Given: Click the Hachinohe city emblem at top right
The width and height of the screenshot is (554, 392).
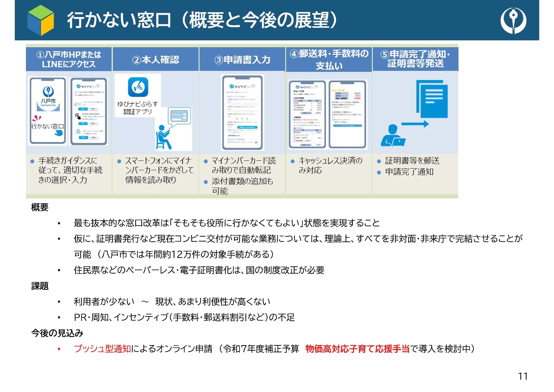Looking at the screenshot, I should pos(513,20).
